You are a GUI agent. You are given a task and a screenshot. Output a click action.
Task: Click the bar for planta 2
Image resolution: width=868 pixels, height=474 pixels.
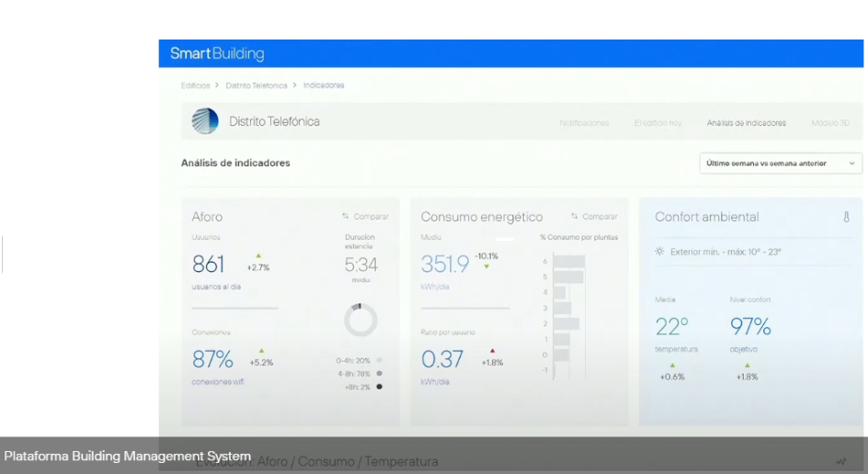(x=566, y=323)
